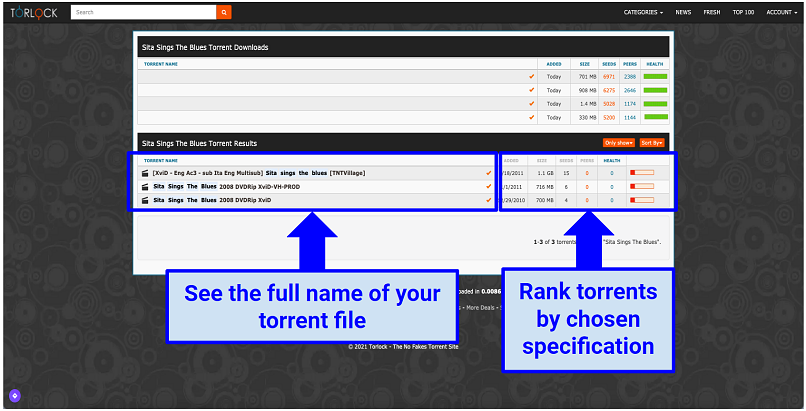
Task: Click the purple circular widget icon at bottom-left
Action: click(15, 396)
